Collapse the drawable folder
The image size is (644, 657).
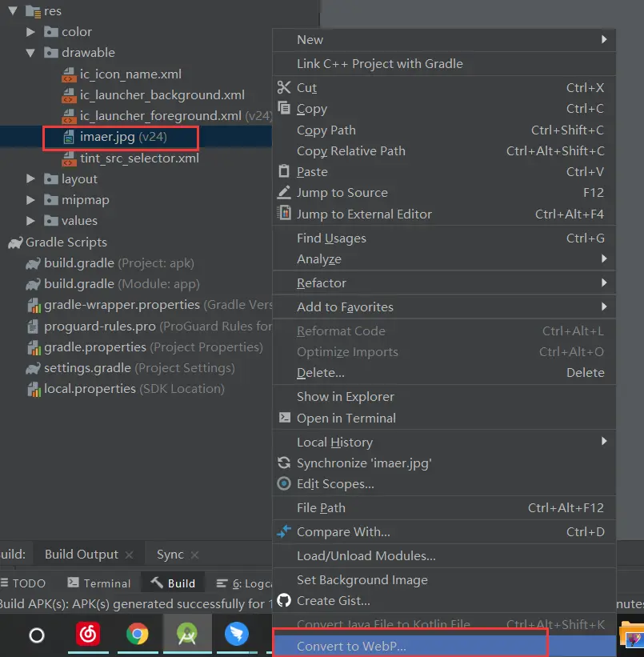(x=30, y=53)
